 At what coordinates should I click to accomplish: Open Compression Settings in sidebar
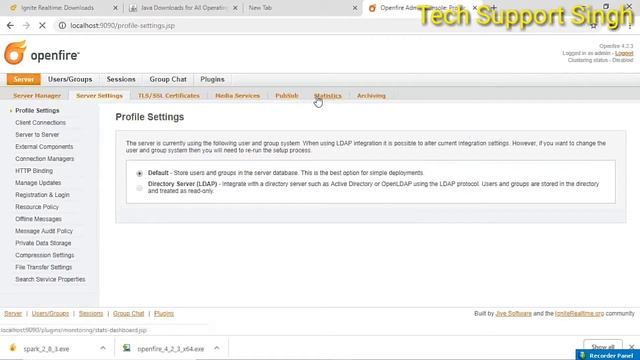pyautogui.click(x=44, y=255)
